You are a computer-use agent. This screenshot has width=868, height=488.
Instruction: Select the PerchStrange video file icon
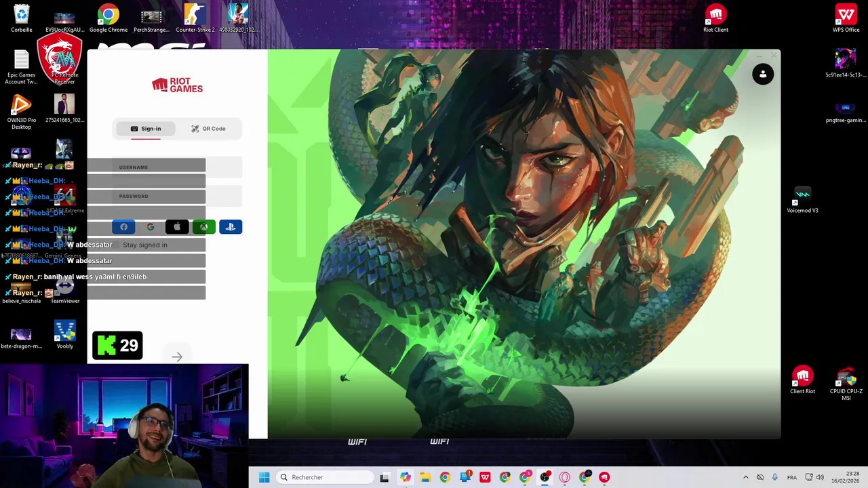click(x=151, y=18)
